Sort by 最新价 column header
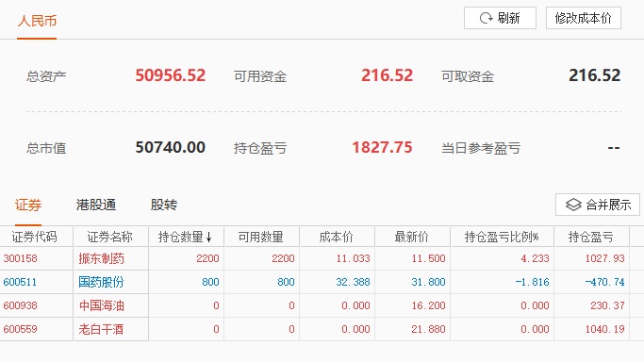 tap(411, 237)
